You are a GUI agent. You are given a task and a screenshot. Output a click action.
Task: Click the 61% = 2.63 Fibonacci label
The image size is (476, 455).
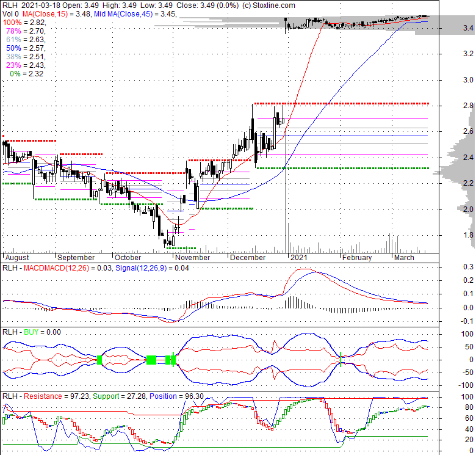pyautogui.click(x=26, y=40)
